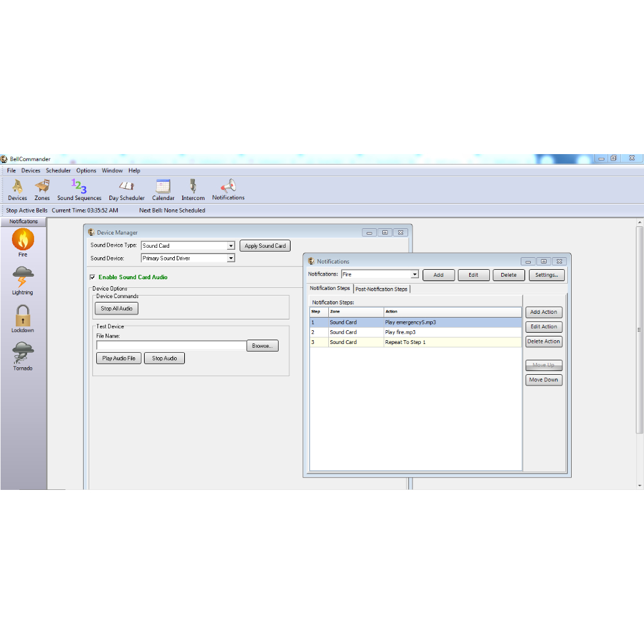Open the Sound Device Type dropdown
Screen dimensions: 644x644
230,245
